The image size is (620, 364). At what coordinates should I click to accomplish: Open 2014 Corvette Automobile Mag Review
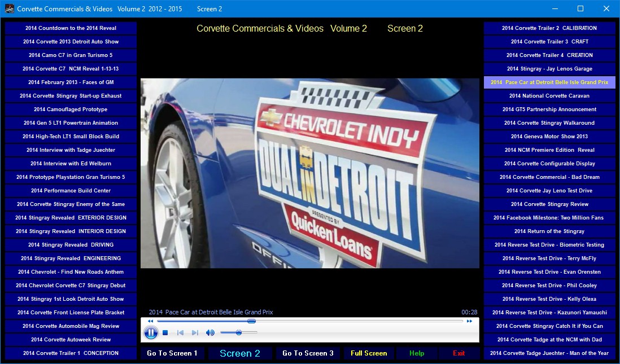[x=71, y=326]
